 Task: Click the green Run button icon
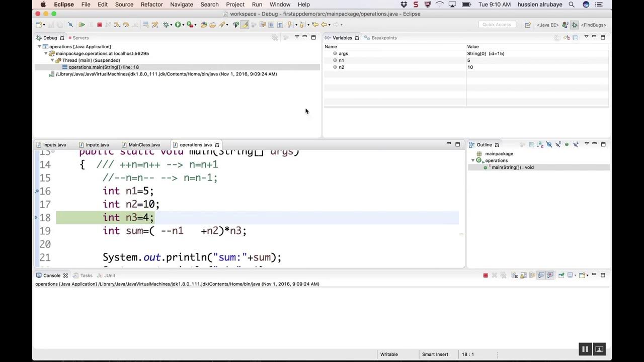tap(178, 25)
